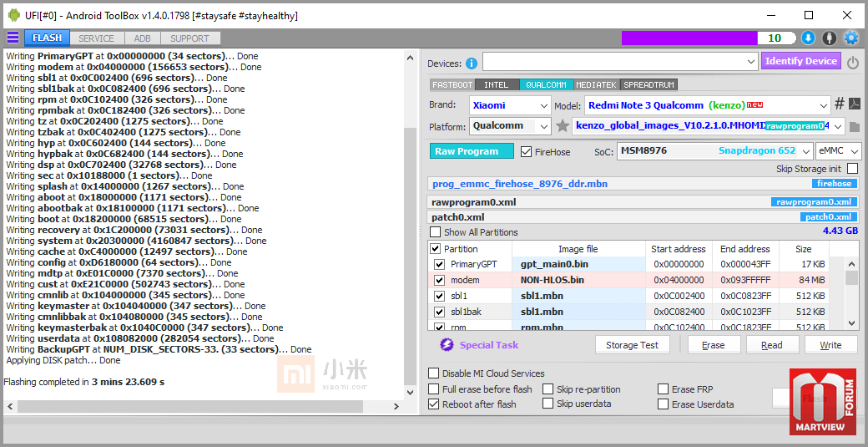The width and height of the screenshot is (868, 447).
Task: Click the Devices info icon
Action: pos(471,63)
